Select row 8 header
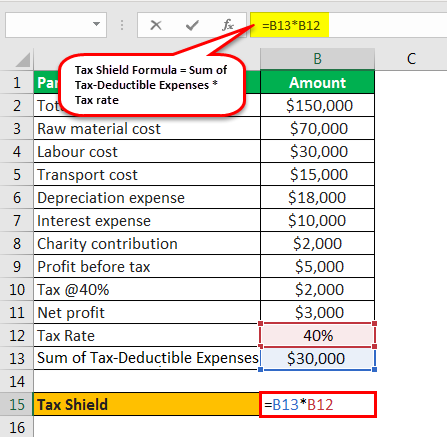Screen dimensions: 447x437 (x=17, y=243)
